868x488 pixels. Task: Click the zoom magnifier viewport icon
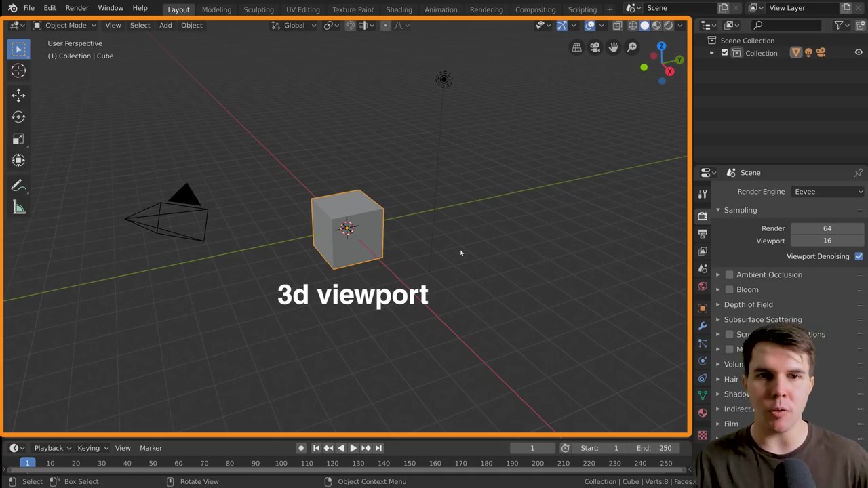[631, 47]
